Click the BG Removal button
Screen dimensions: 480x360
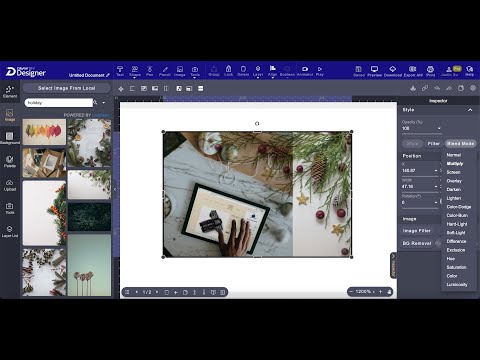pos(417,243)
